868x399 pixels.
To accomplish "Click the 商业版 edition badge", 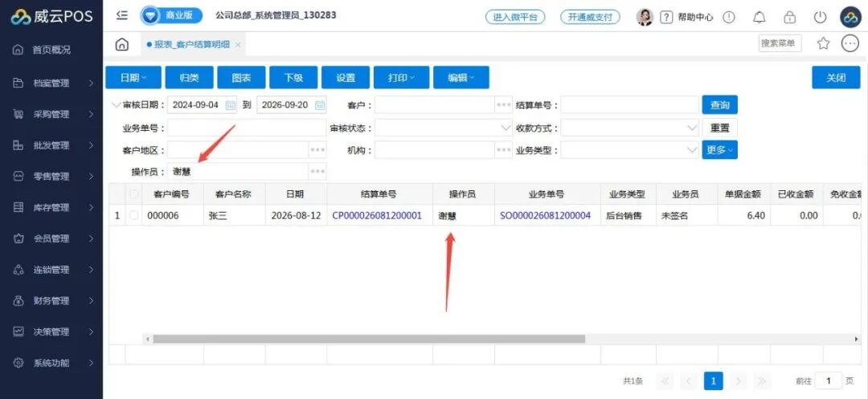I will (x=172, y=15).
